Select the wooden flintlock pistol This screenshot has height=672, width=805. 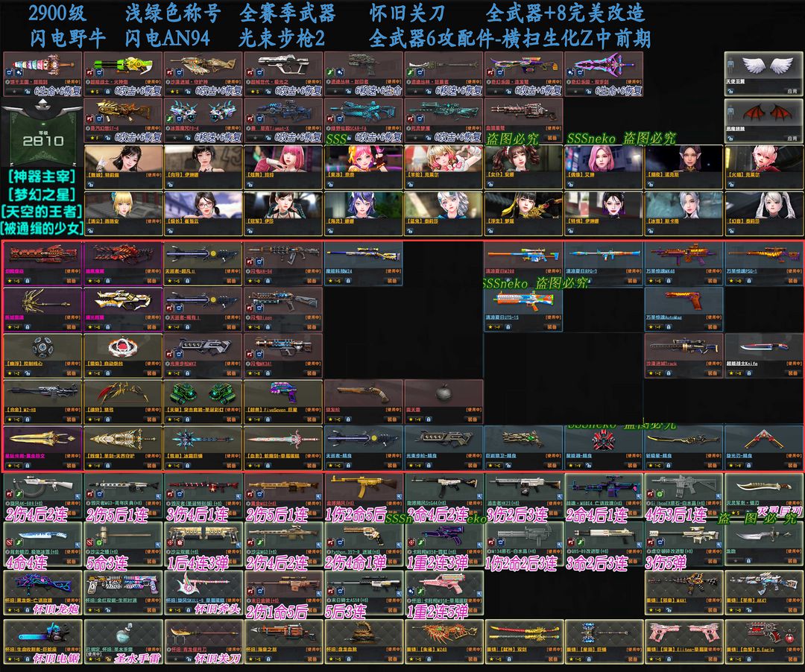[x=364, y=402]
